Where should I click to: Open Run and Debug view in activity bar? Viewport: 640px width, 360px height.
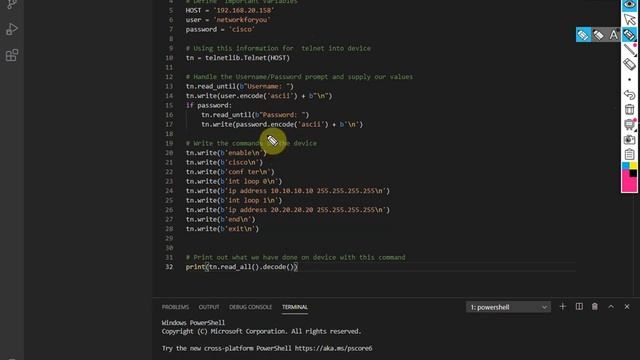12,29
